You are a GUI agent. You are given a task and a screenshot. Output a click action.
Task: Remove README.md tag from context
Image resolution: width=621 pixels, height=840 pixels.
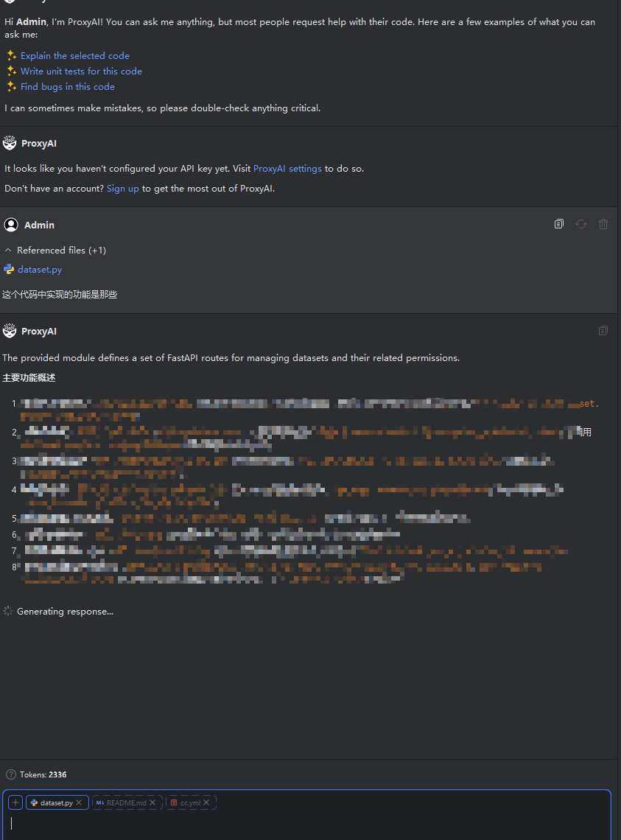tap(152, 802)
